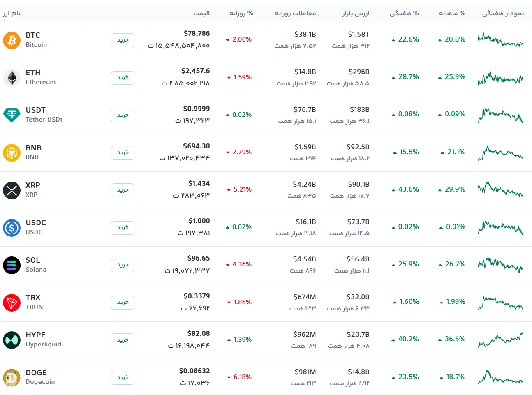Open the weekly sparkline chart for USDT
Screen dimensions: 532x395
point(500,115)
